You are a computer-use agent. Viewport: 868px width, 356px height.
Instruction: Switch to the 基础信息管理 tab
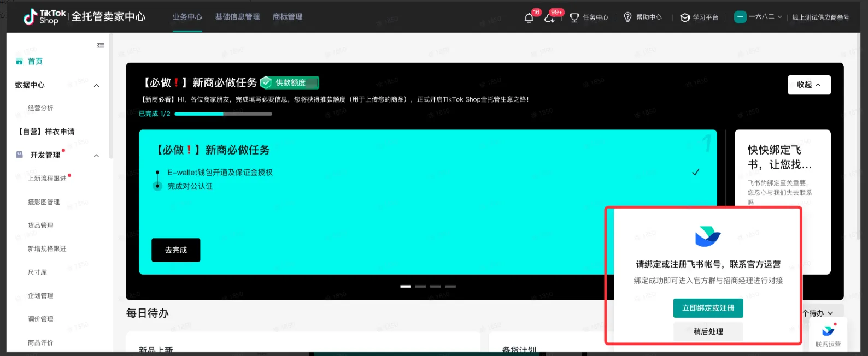pos(237,17)
